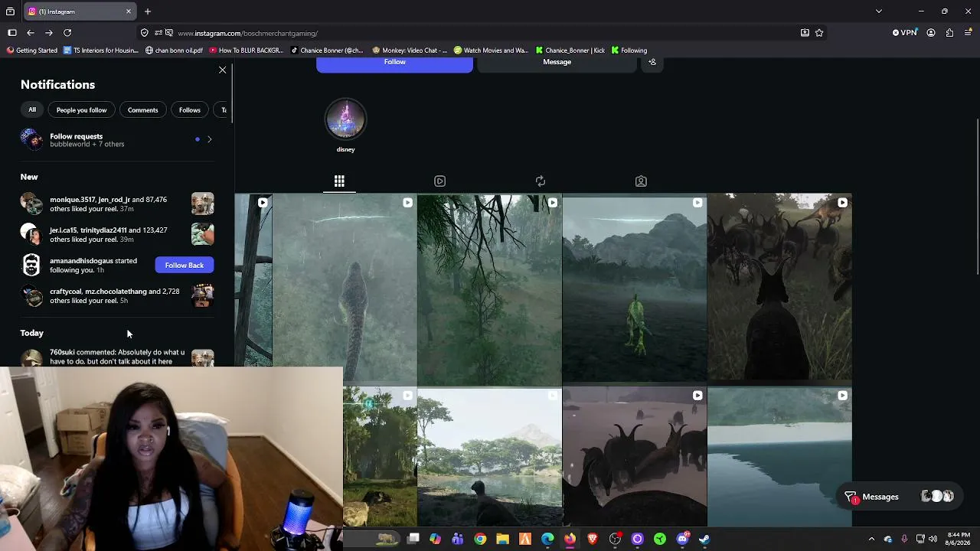Open the list all tabs dropdown
Screen dimensions: 980x551
(x=879, y=11)
